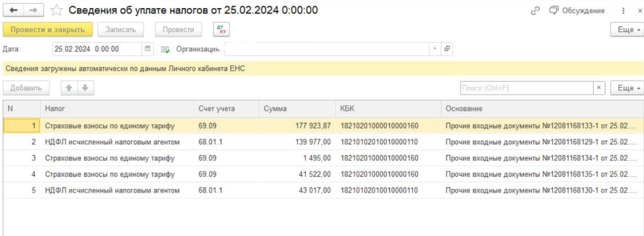The image size is (644, 236).
Task: Sort by the N column header
Action: [x=22, y=109]
